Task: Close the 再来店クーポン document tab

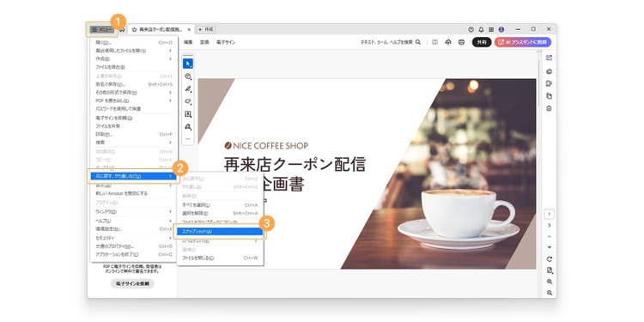Action: pyautogui.click(x=189, y=29)
